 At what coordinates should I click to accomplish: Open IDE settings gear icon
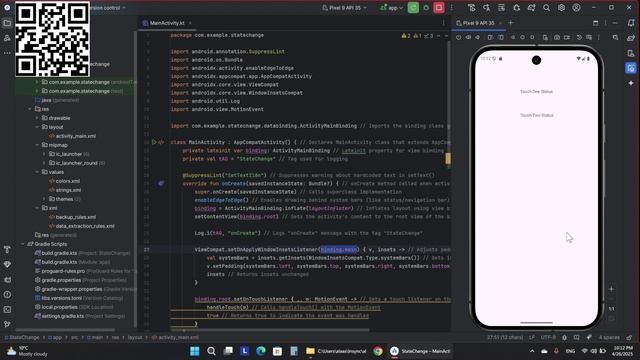click(x=561, y=8)
